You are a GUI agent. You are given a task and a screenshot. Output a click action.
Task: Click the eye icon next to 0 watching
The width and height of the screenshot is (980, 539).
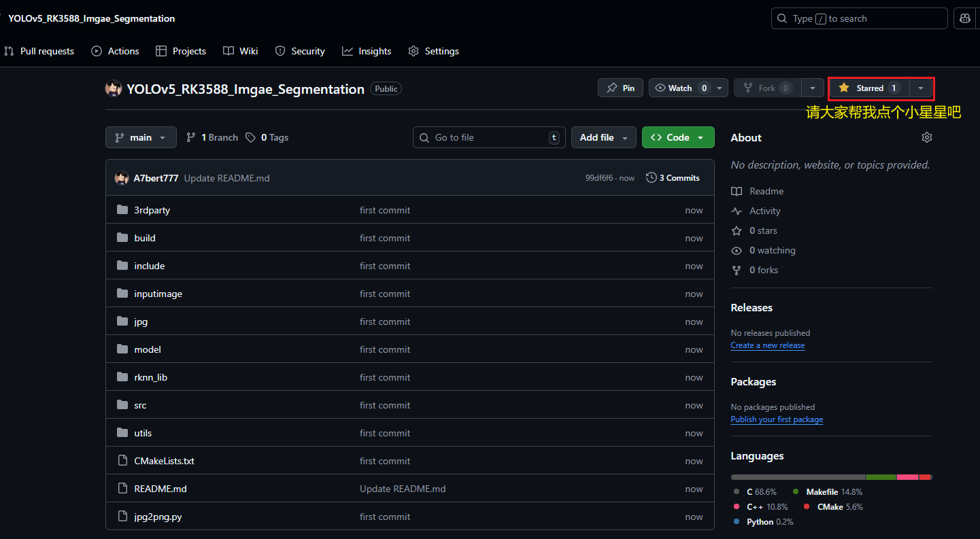coord(737,251)
